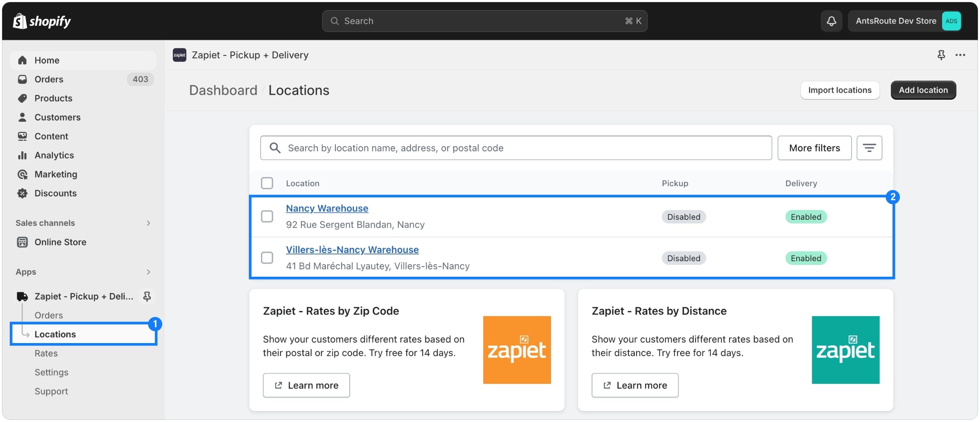The image size is (980, 422).
Task: Click Nancy Warehouse Delivery Enabled badge
Action: [806, 216]
